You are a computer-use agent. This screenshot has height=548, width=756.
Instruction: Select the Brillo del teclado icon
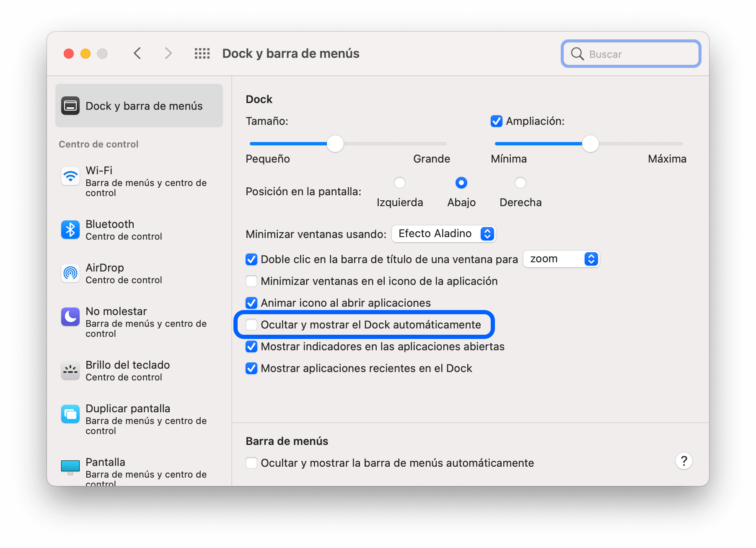(70, 370)
